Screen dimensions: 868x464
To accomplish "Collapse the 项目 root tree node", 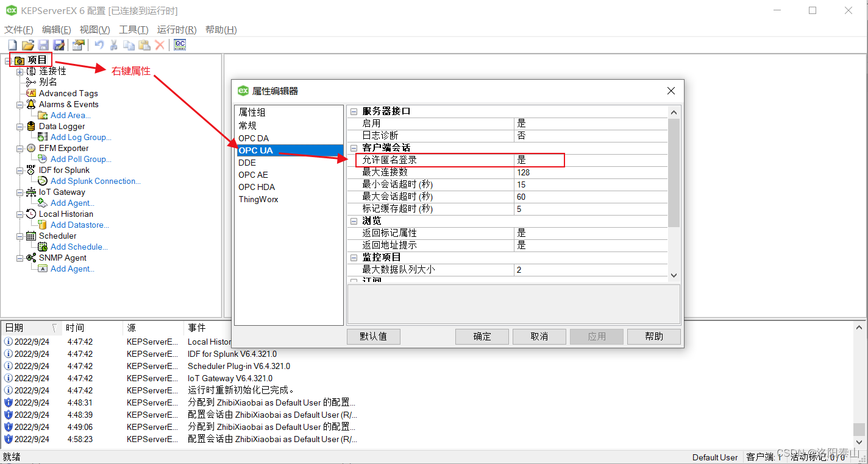I will pyautogui.click(x=7, y=60).
